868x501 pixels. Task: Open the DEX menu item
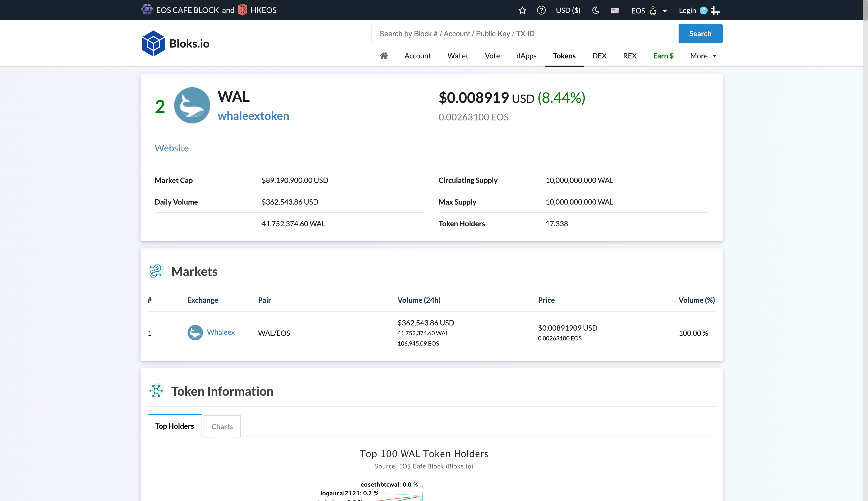point(599,56)
